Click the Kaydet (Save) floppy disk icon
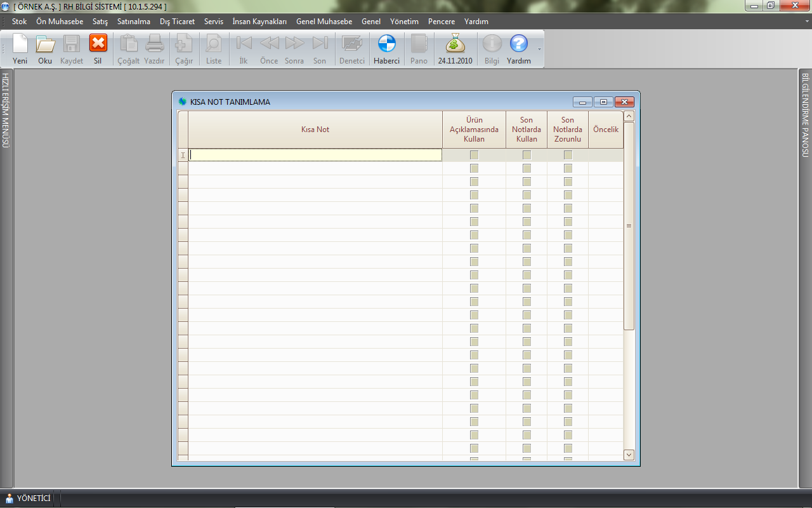The height and width of the screenshot is (508, 812). [x=72, y=44]
